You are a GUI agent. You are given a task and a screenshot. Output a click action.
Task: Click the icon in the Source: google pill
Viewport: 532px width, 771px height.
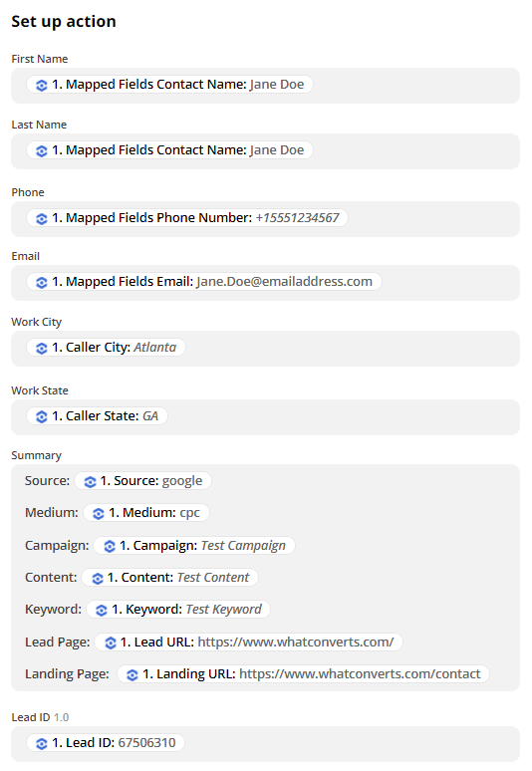(90, 481)
